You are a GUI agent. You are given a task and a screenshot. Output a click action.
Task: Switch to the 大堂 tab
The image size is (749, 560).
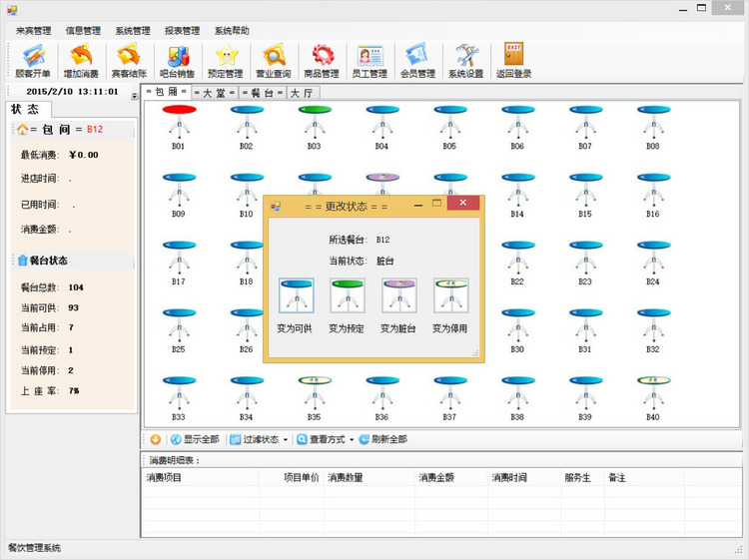pyautogui.click(x=213, y=93)
